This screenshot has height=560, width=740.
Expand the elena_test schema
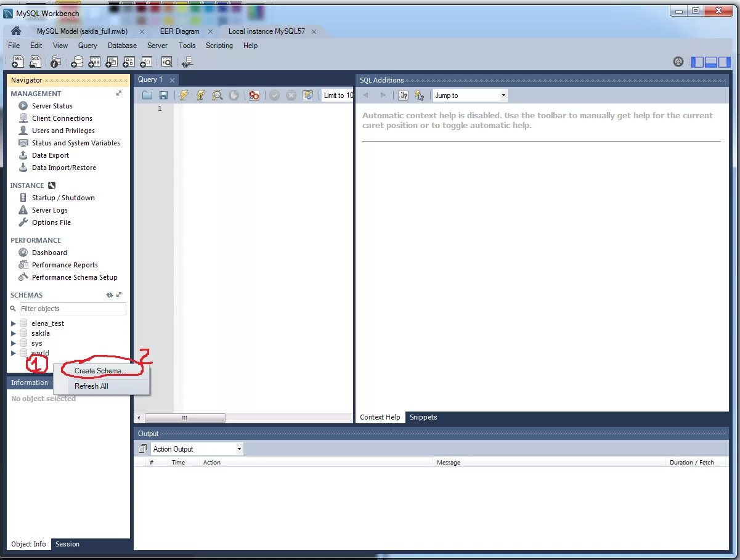pyautogui.click(x=14, y=323)
